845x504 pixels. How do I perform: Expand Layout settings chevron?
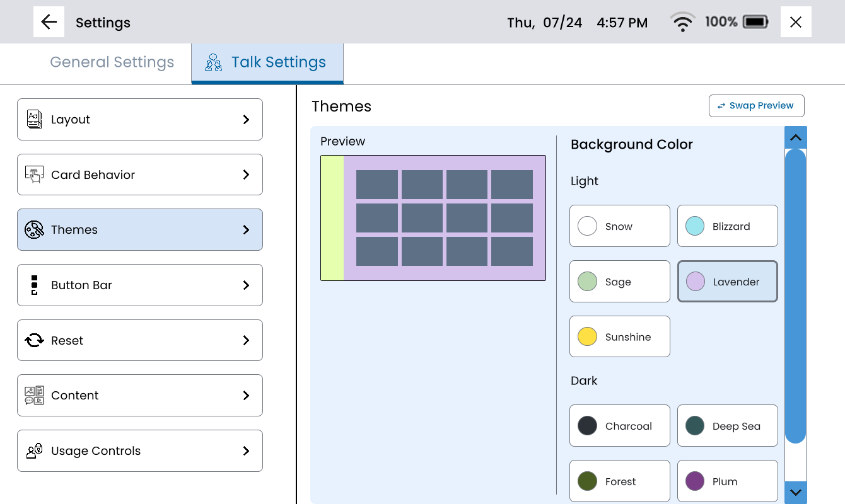(246, 119)
